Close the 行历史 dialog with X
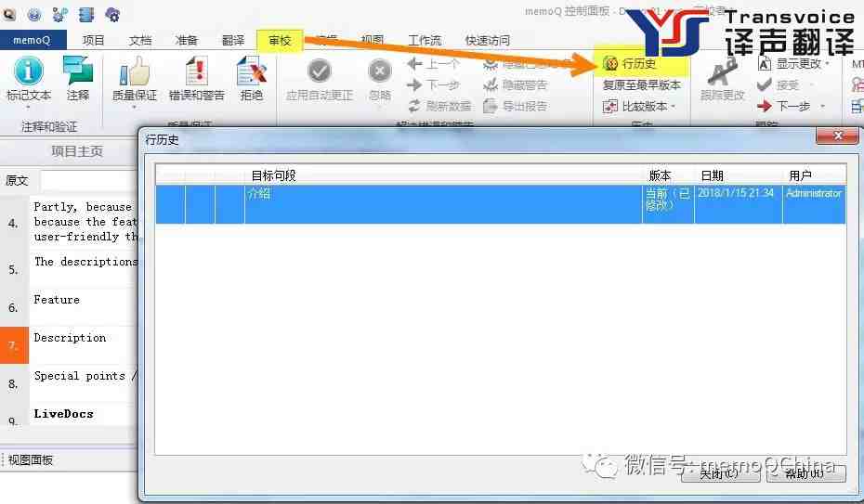Screen dimensions: 864x504 click(837, 136)
